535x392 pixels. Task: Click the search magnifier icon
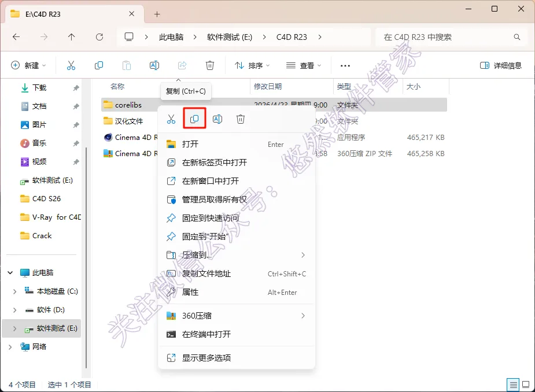517,37
